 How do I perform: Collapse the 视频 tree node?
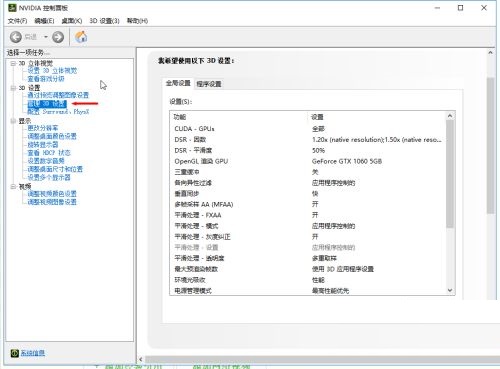13,186
